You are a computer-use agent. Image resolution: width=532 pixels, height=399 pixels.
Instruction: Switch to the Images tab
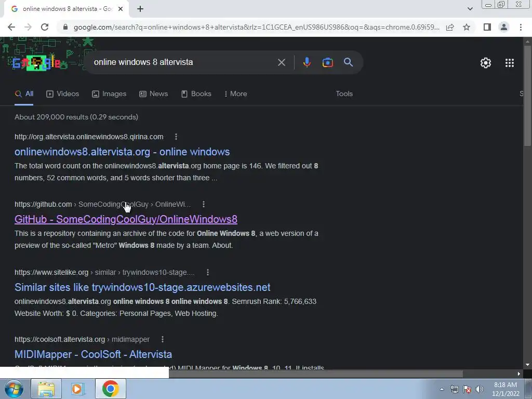pos(109,94)
